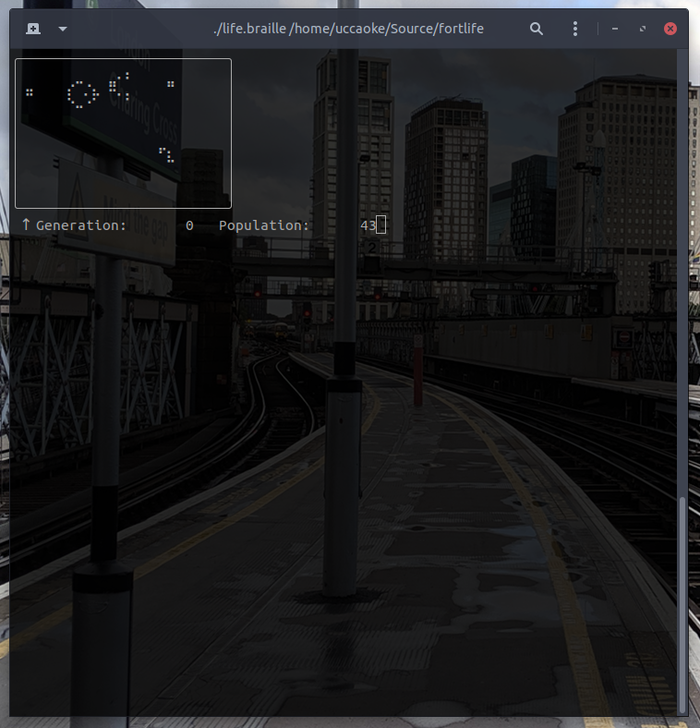
Task: Open terminal search
Action: pos(537,29)
